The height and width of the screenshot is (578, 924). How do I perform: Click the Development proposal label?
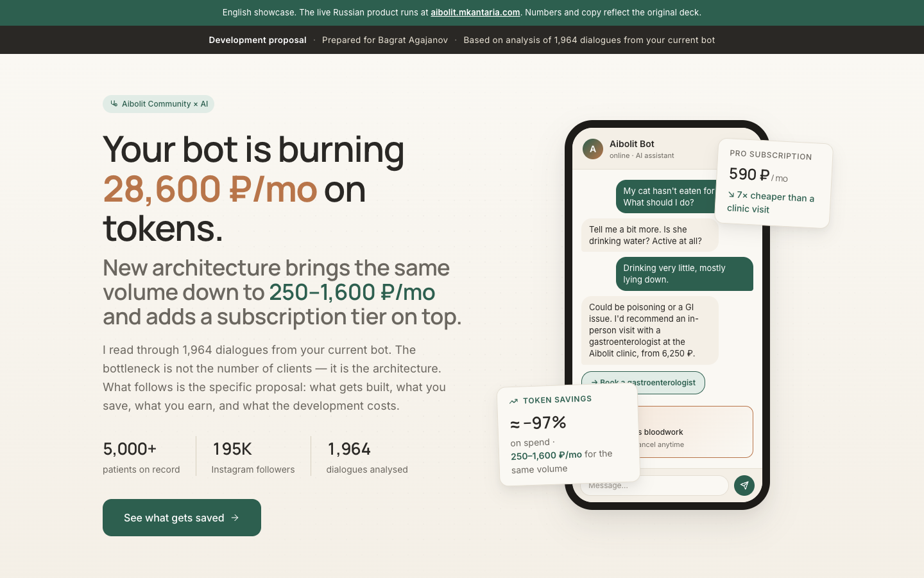pyautogui.click(x=257, y=40)
